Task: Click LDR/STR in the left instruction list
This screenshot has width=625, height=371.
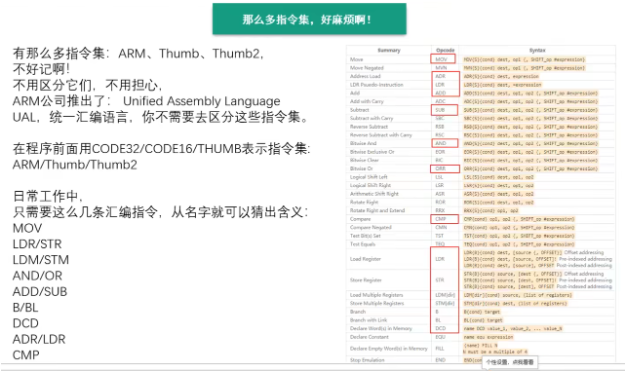Action: pos(37,244)
